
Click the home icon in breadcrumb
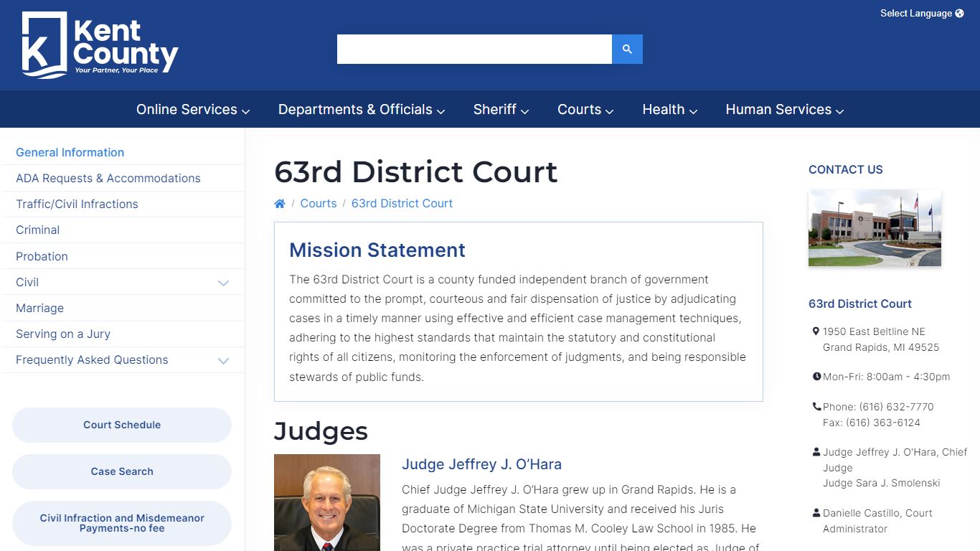point(280,204)
